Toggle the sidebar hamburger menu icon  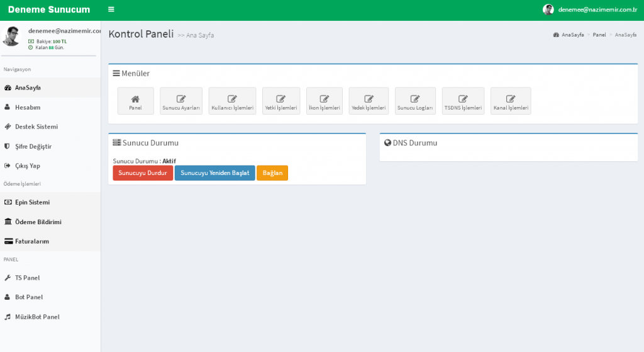click(111, 9)
